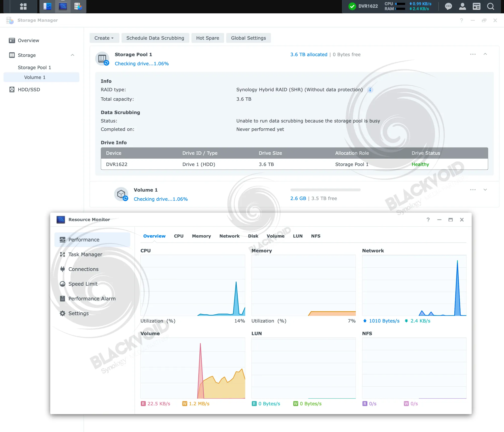Click the RAID type info icon
Viewport: 504px width, 432px height.
pyautogui.click(x=370, y=90)
